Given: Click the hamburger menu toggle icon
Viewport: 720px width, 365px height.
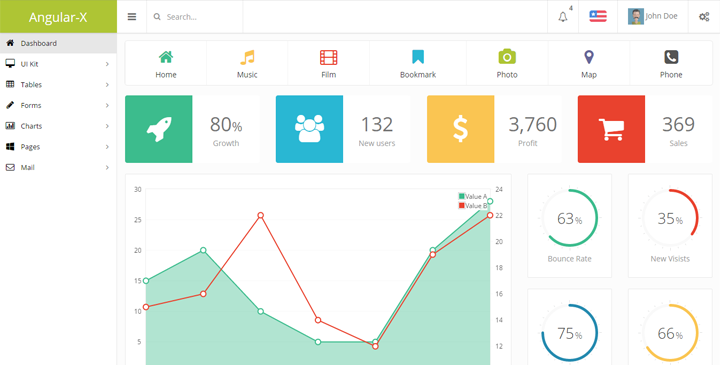Looking at the screenshot, I should coord(132,17).
